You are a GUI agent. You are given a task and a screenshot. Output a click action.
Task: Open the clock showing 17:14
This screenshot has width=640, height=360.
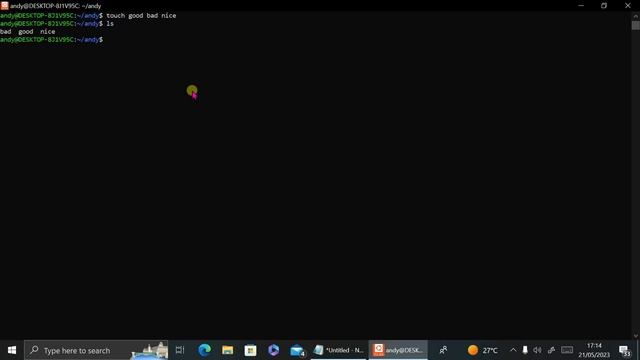click(594, 350)
